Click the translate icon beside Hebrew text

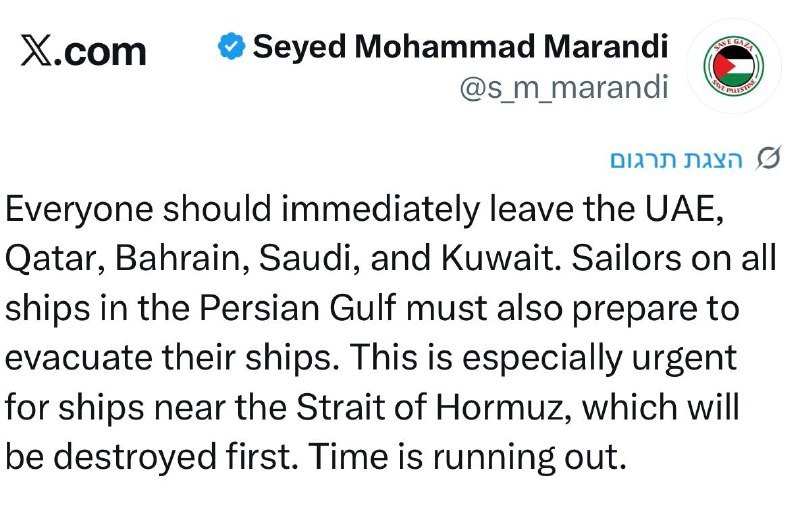[x=769, y=160]
